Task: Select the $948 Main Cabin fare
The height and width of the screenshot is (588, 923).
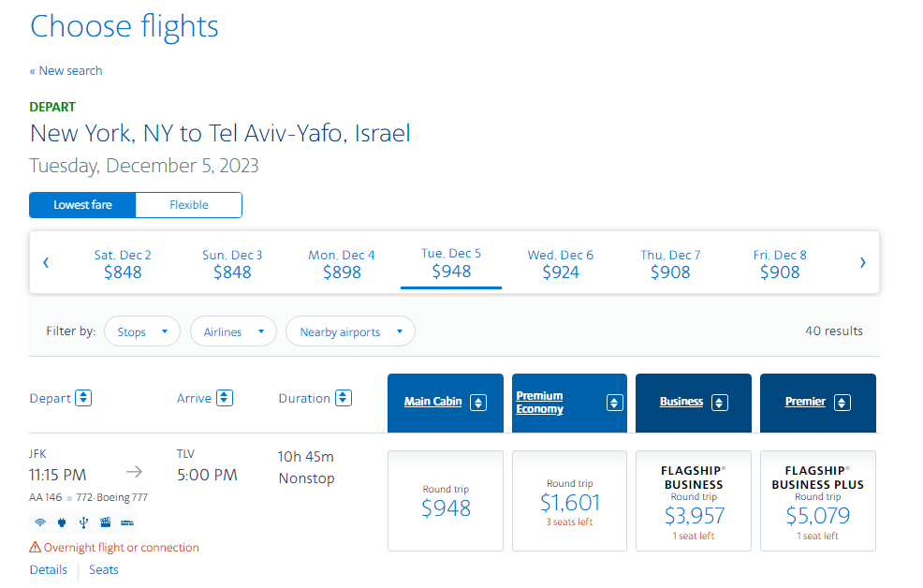Action: 446,501
